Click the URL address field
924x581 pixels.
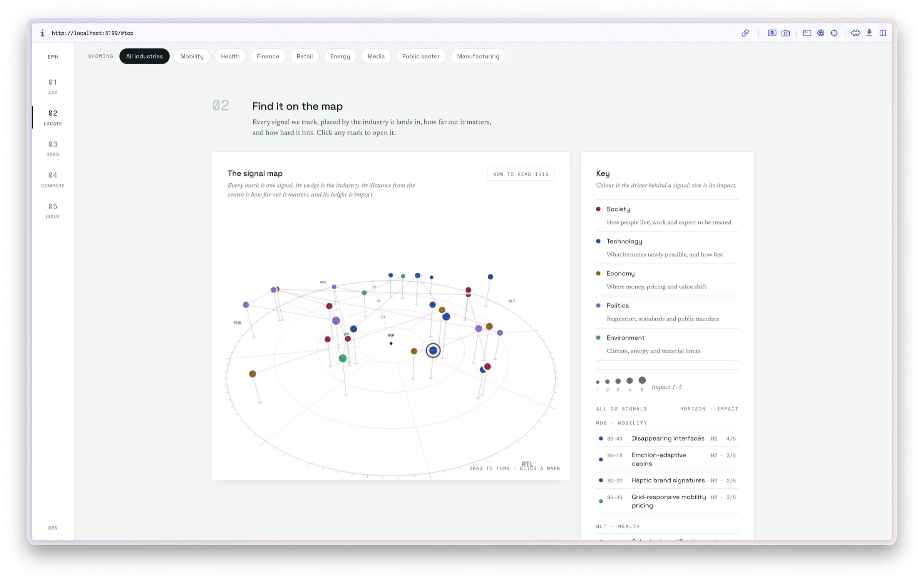tap(92, 33)
